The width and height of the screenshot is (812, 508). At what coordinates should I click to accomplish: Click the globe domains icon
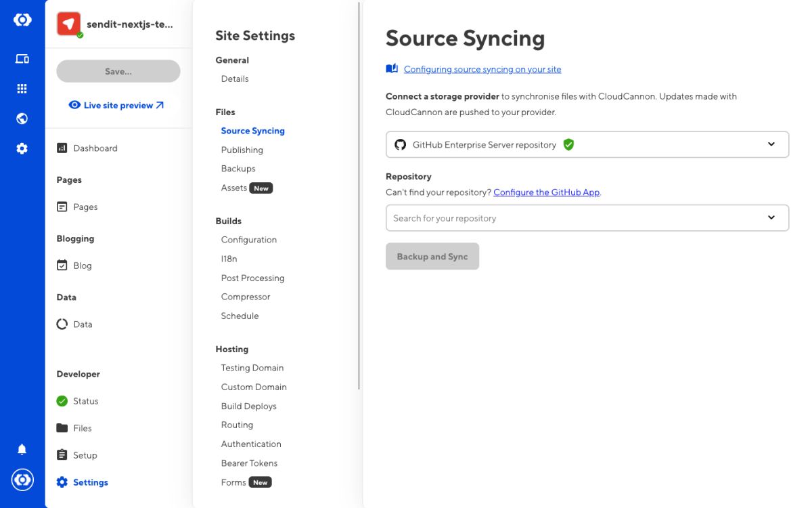pyautogui.click(x=22, y=119)
